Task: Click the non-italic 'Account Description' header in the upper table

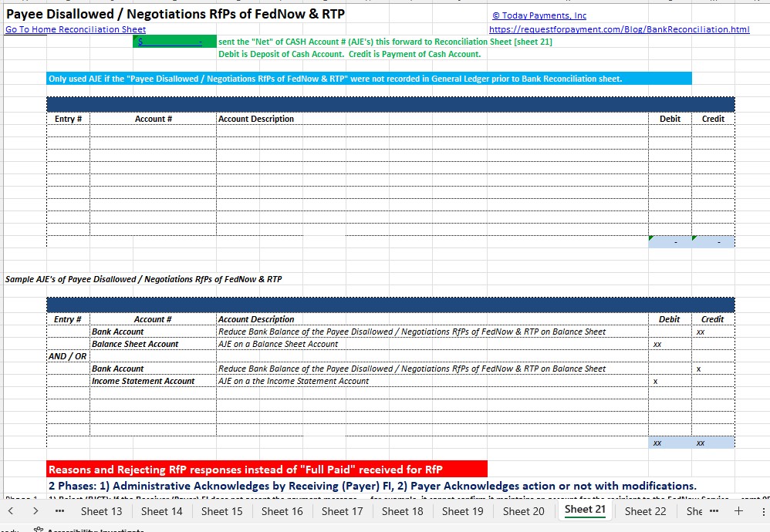Action: (x=256, y=119)
